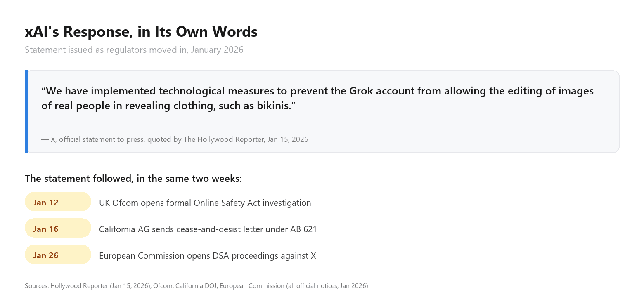Click "Jan 15, 2026" in the quote attribution

click(288, 139)
